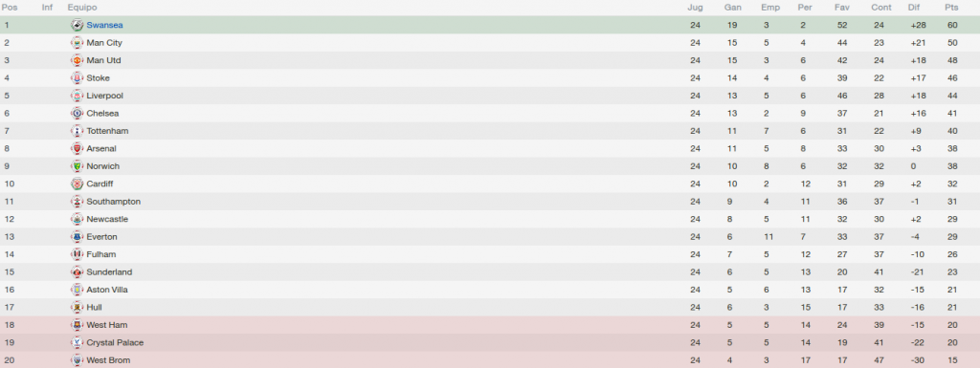Select the Liverpool badge icon
This screenshot has width=980, height=368.
(77, 96)
